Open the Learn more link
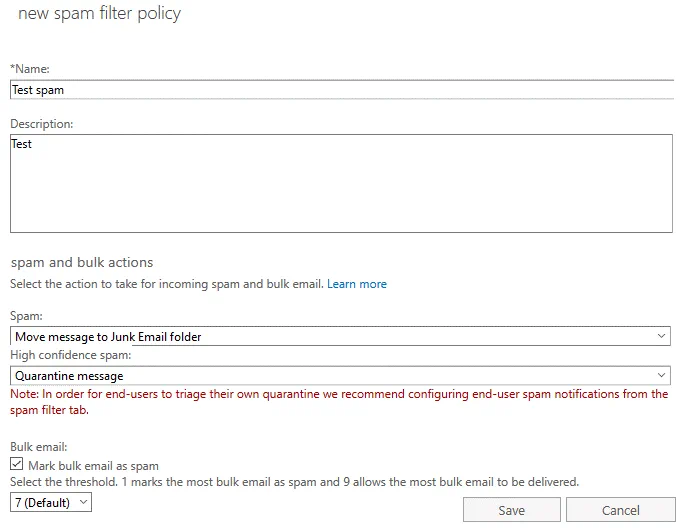The height and width of the screenshot is (528, 681). [356, 284]
